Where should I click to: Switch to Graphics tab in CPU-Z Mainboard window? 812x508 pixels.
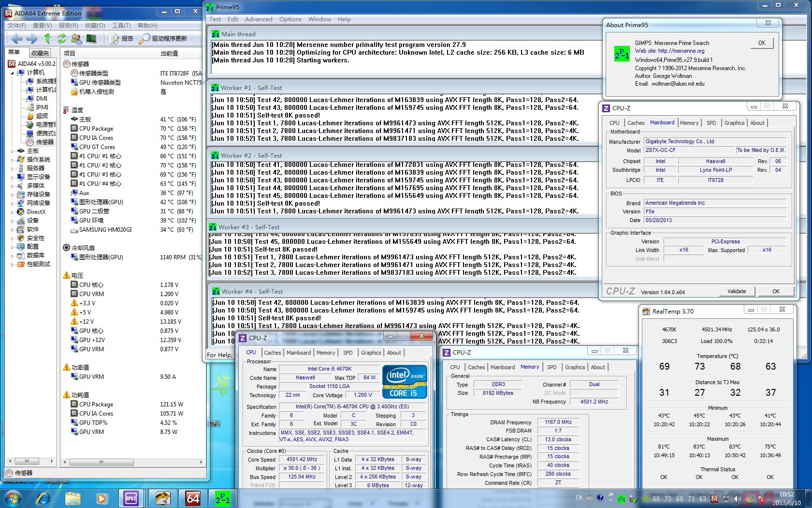(734, 123)
